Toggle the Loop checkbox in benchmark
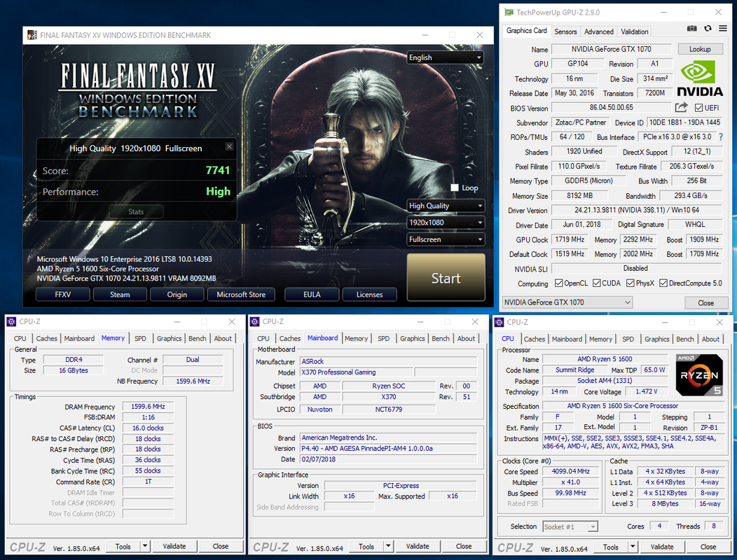 (455, 188)
